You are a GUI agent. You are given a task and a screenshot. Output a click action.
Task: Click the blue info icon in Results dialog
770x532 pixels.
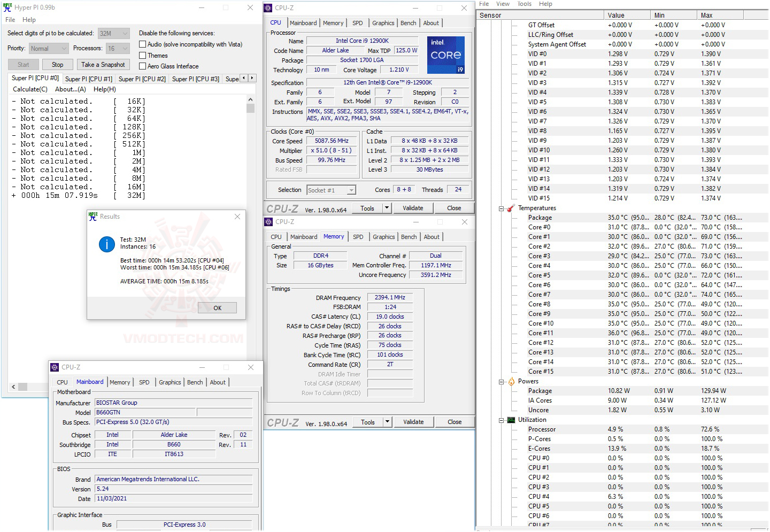click(x=107, y=244)
